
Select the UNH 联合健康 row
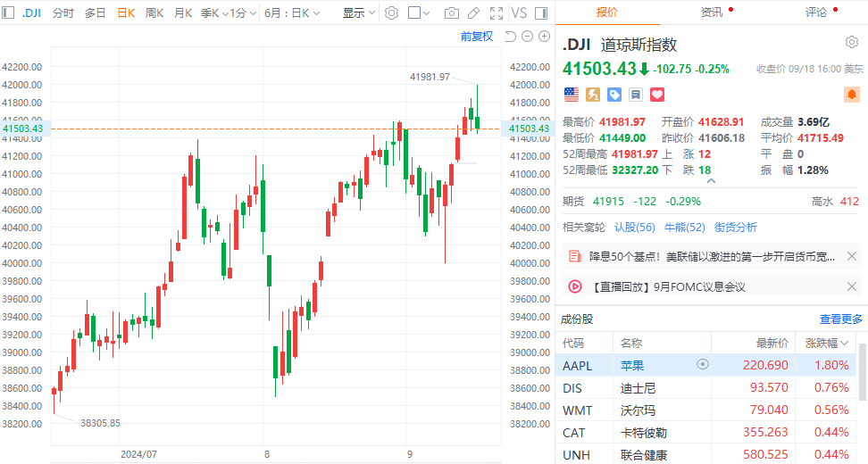tap(706, 454)
